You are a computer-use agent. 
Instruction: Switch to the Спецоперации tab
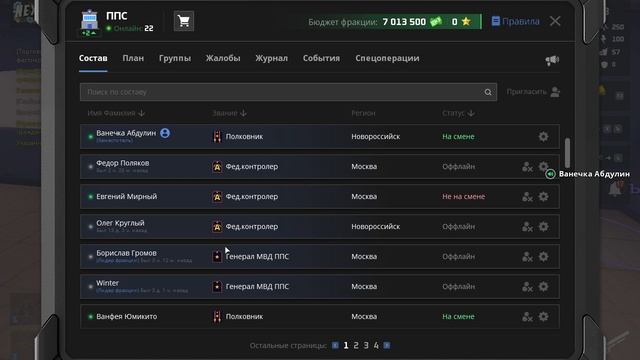387,58
